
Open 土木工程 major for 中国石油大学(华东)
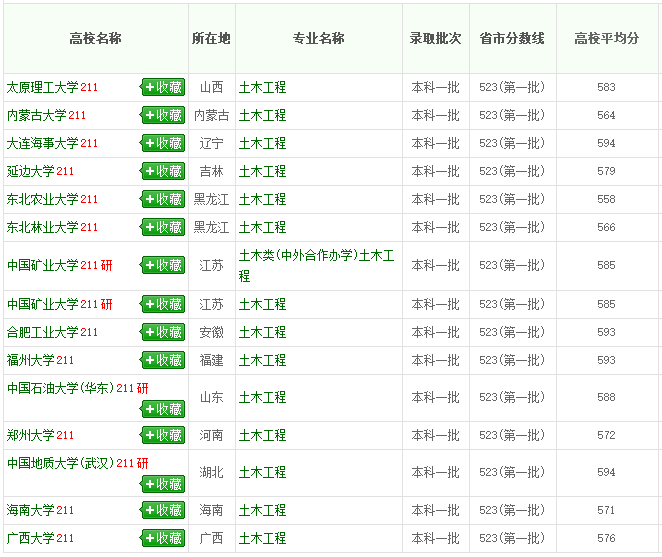point(262,397)
